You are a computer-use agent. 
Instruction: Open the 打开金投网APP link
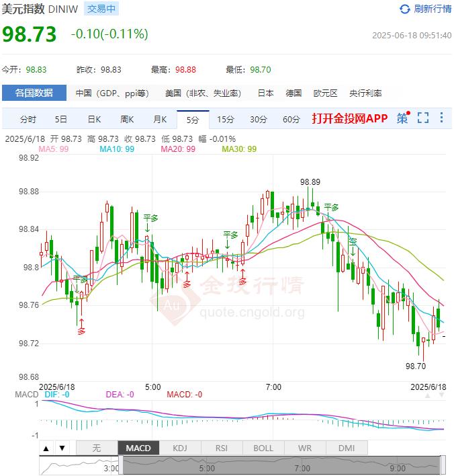350,118
